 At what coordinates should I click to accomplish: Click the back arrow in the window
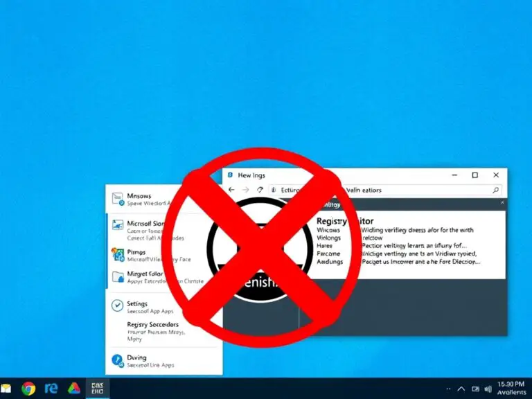pos(231,190)
